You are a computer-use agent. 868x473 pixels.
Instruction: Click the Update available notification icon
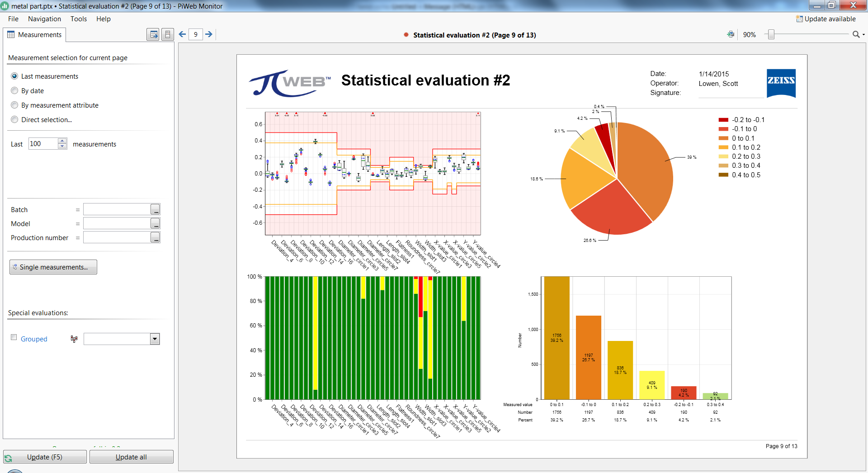tap(799, 19)
